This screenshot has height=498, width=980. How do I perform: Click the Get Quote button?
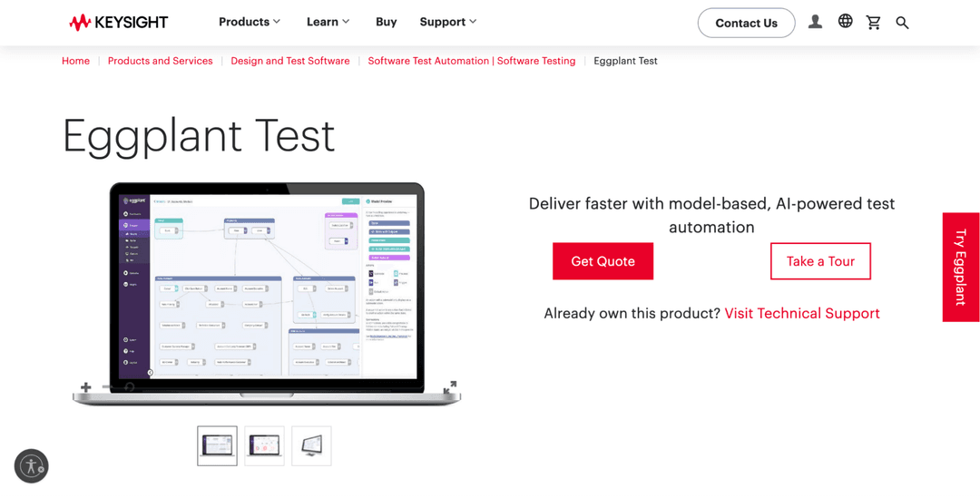tap(603, 261)
